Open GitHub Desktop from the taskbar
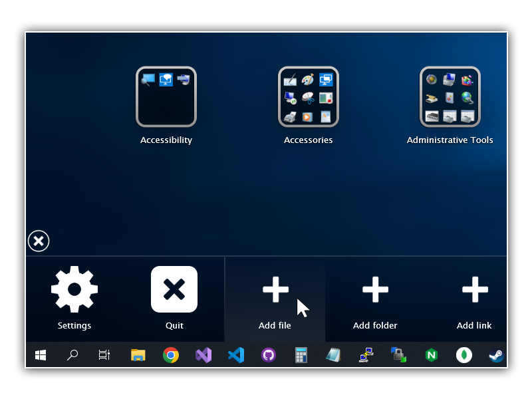The image size is (532, 399). click(269, 355)
